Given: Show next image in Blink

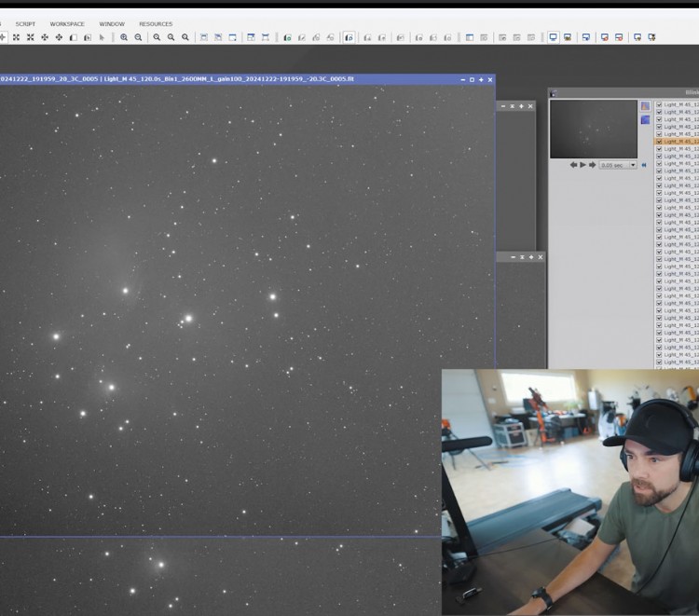Looking at the screenshot, I should pos(592,165).
